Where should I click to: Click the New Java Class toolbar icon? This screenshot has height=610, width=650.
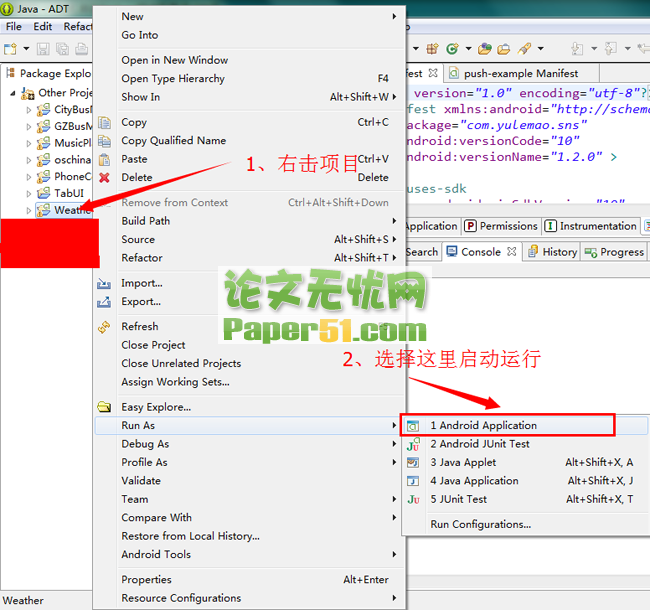452,49
